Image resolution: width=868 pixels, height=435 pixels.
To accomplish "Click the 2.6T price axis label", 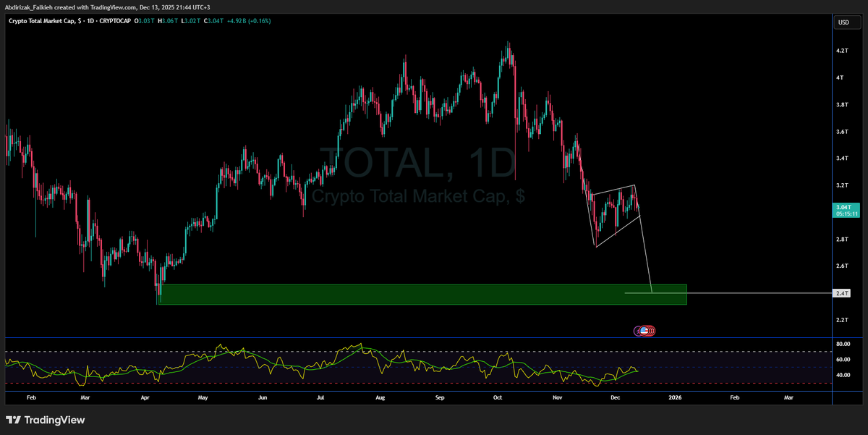I will [x=842, y=266].
